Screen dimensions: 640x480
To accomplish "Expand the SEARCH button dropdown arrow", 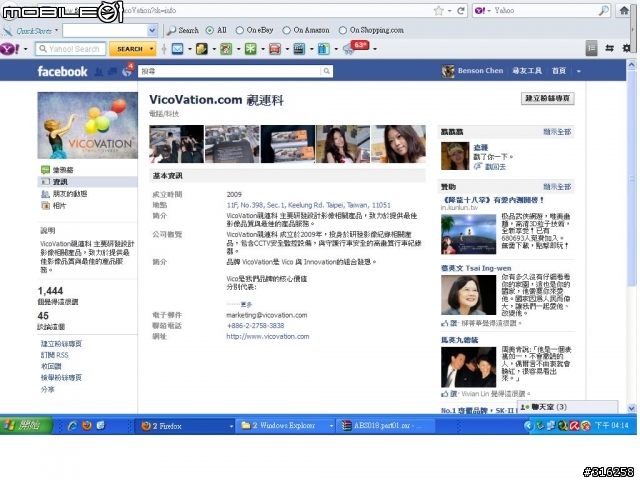I will [x=151, y=49].
